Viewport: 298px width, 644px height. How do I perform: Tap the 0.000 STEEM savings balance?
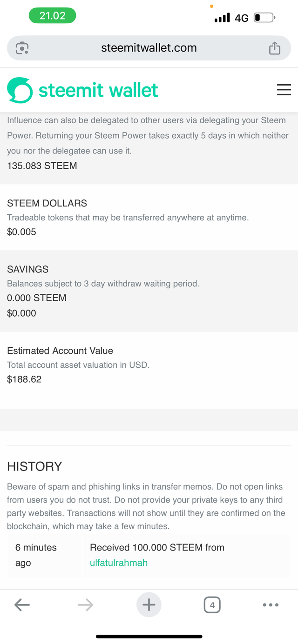37,298
